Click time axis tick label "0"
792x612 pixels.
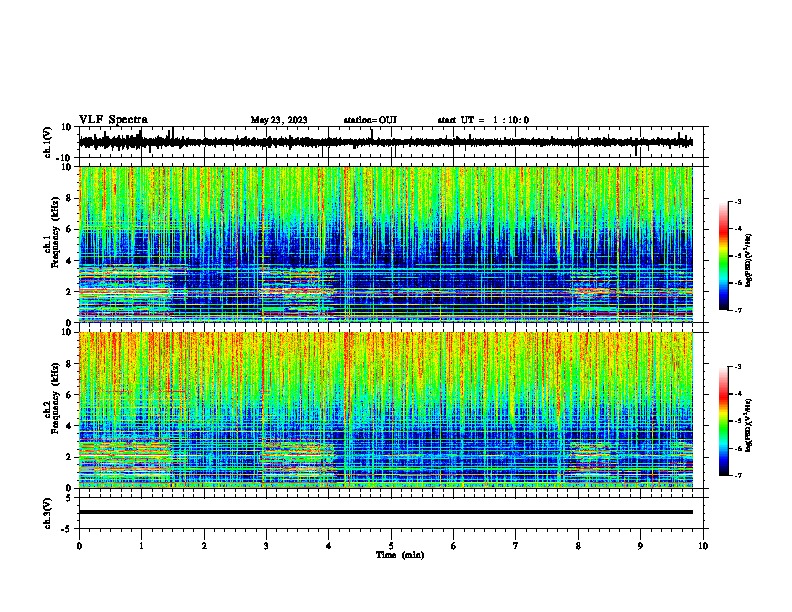pyautogui.click(x=79, y=546)
